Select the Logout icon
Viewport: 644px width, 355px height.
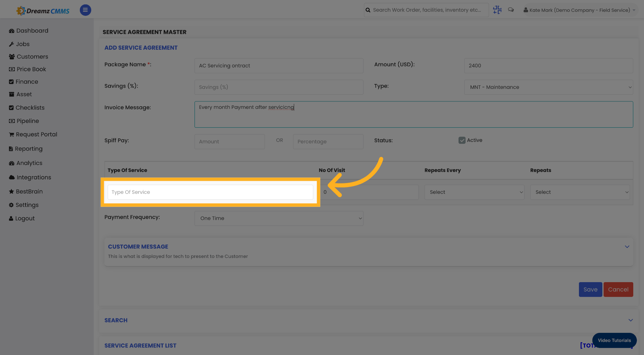click(x=11, y=218)
